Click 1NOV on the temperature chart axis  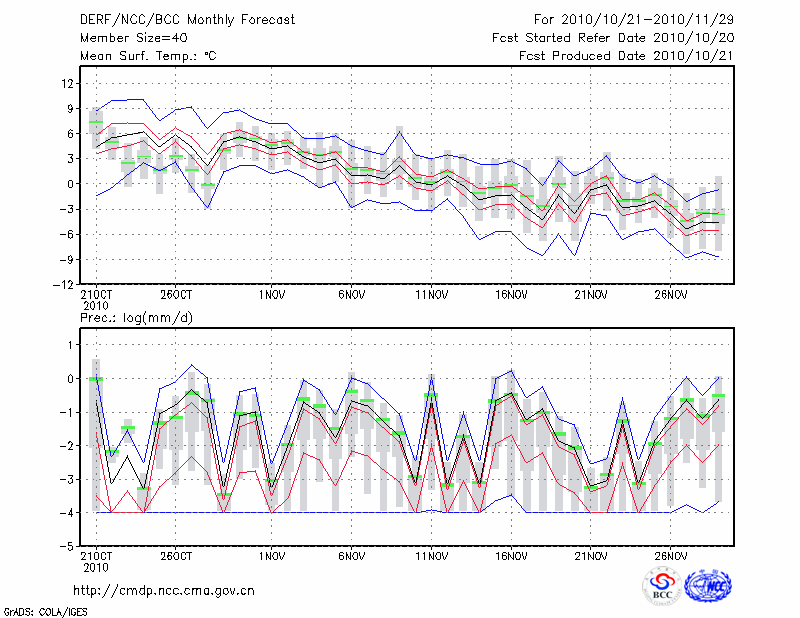272,295
